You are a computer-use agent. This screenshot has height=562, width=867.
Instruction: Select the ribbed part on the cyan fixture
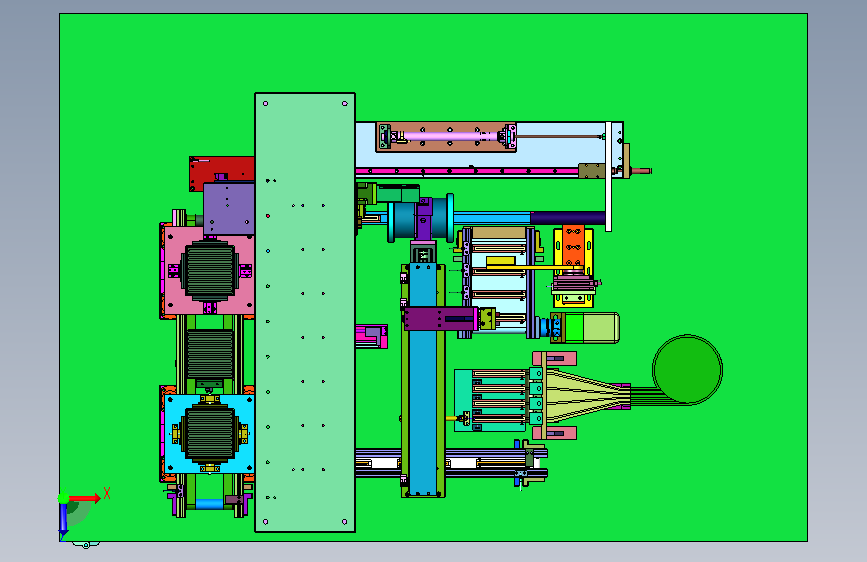point(210,434)
